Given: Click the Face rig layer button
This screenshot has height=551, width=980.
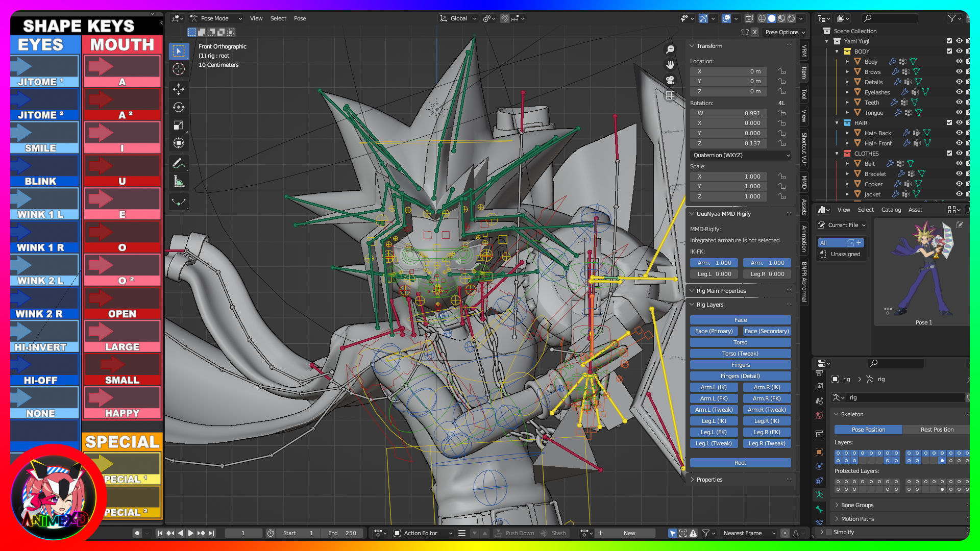Looking at the screenshot, I should tap(741, 320).
